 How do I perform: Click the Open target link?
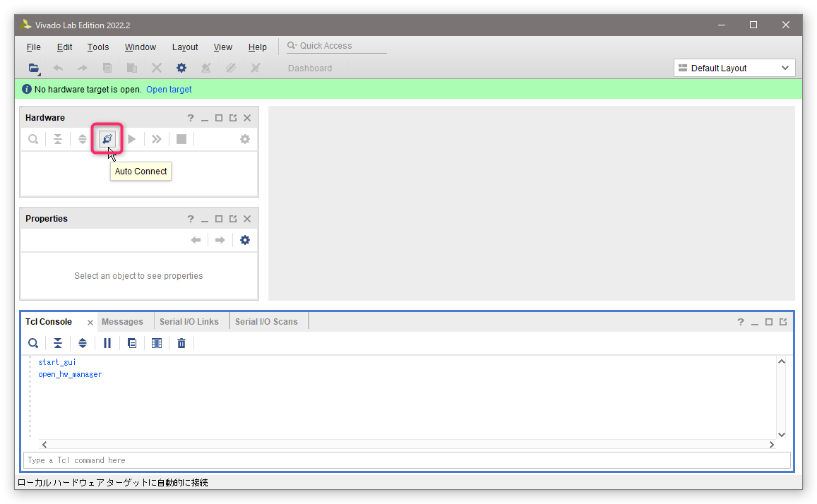click(x=169, y=90)
